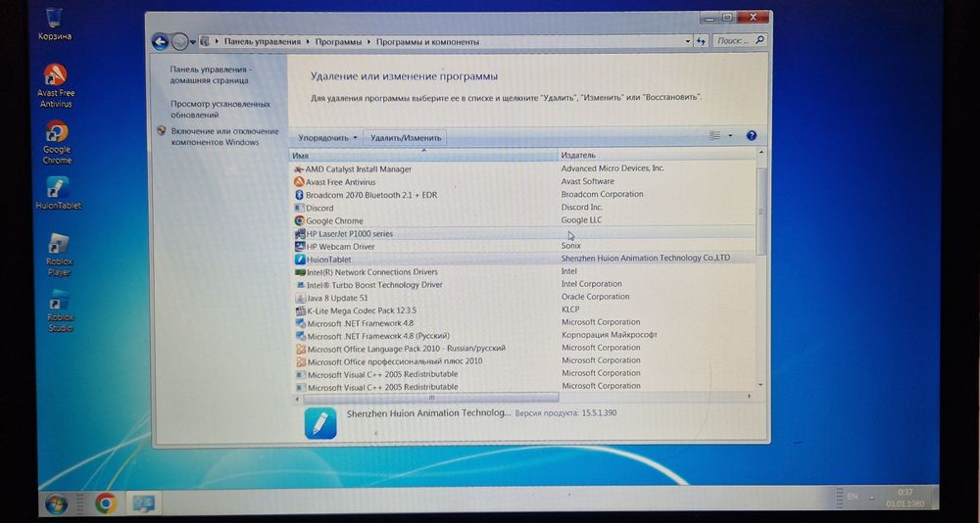Image resolution: width=980 pixels, height=523 pixels.
Task: Click publisher Oracle Corporation cell
Action: (x=595, y=297)
